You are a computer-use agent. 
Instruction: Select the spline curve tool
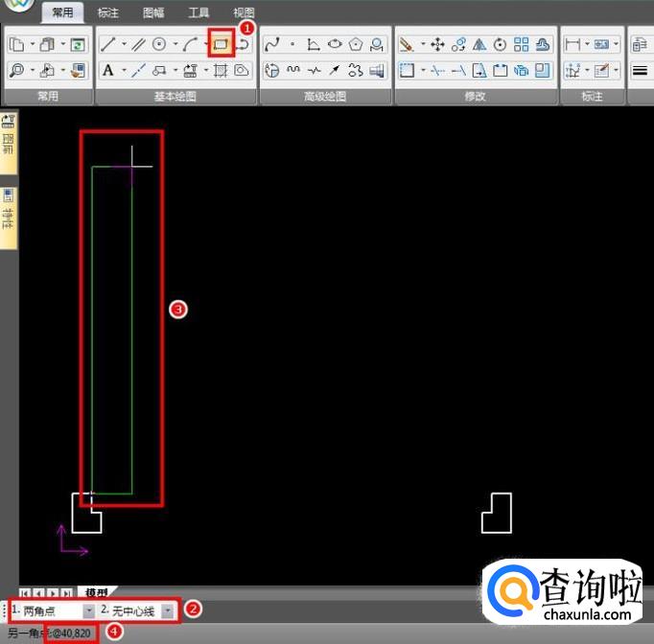(x=271, y=44)
